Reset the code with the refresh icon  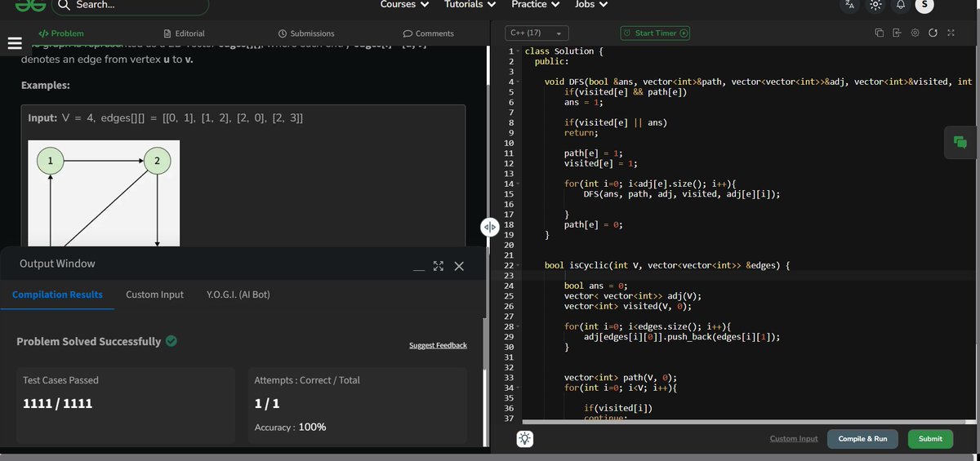point(933,33)
